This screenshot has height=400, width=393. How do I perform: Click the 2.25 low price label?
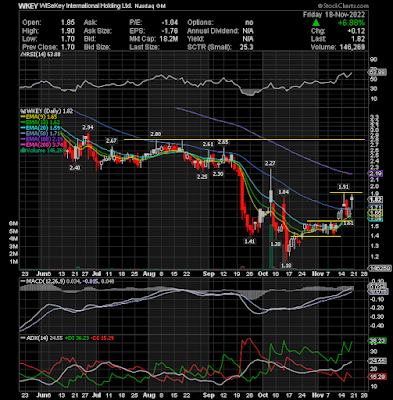click(x=202, y=177)
